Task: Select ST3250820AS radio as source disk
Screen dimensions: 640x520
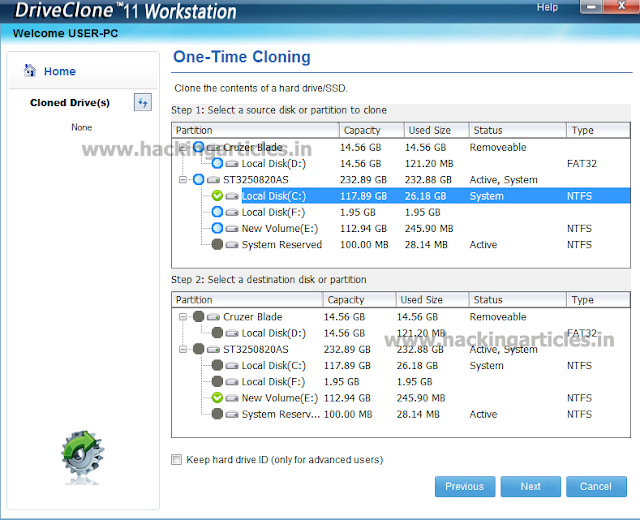Action: pos(198,179)
